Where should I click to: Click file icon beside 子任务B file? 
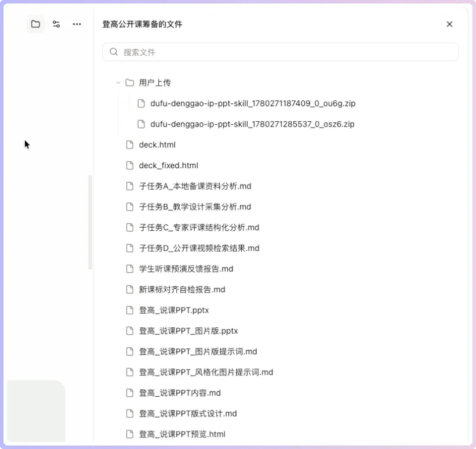coord(130,207)
